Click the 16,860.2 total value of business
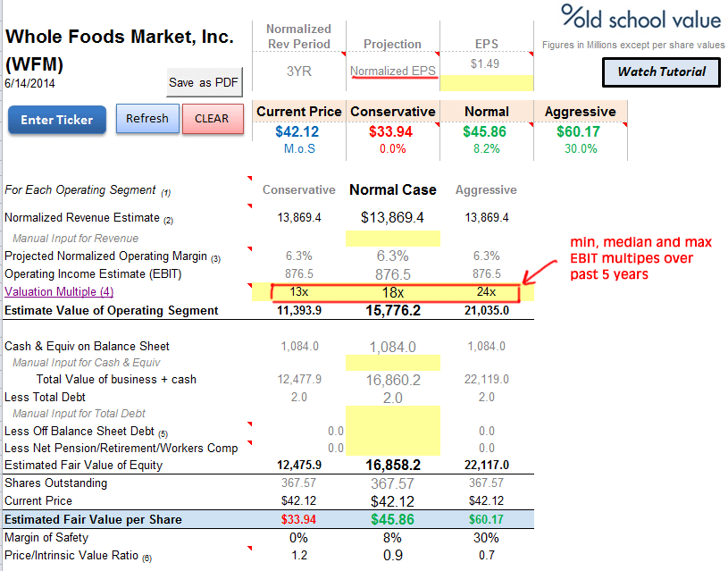728x571 pixels. 393,380
